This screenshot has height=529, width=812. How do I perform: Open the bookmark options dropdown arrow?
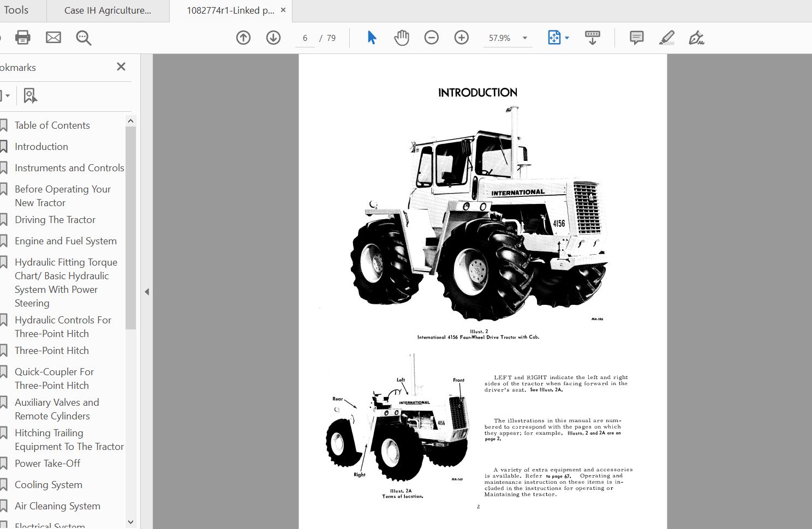tap(7, 96)
